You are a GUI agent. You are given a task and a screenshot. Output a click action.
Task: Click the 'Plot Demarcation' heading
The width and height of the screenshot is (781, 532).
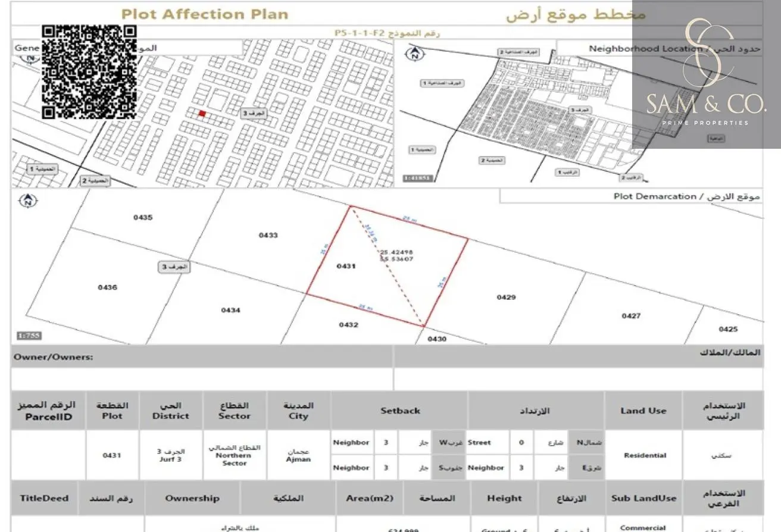pyautogui.click(x=655, y=196)
